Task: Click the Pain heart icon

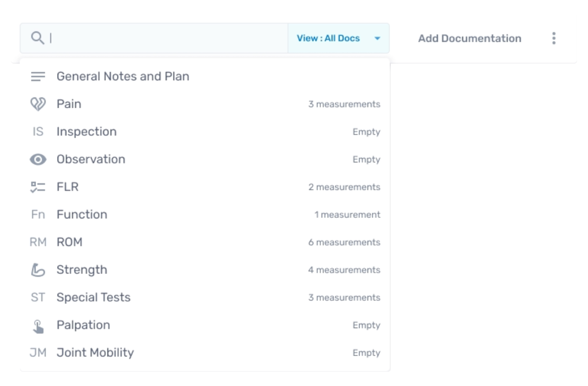Action: (38, 104)
